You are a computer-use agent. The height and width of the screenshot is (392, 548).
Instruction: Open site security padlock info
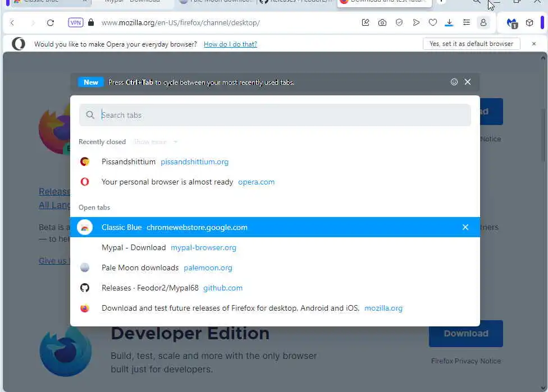[91, 22]
